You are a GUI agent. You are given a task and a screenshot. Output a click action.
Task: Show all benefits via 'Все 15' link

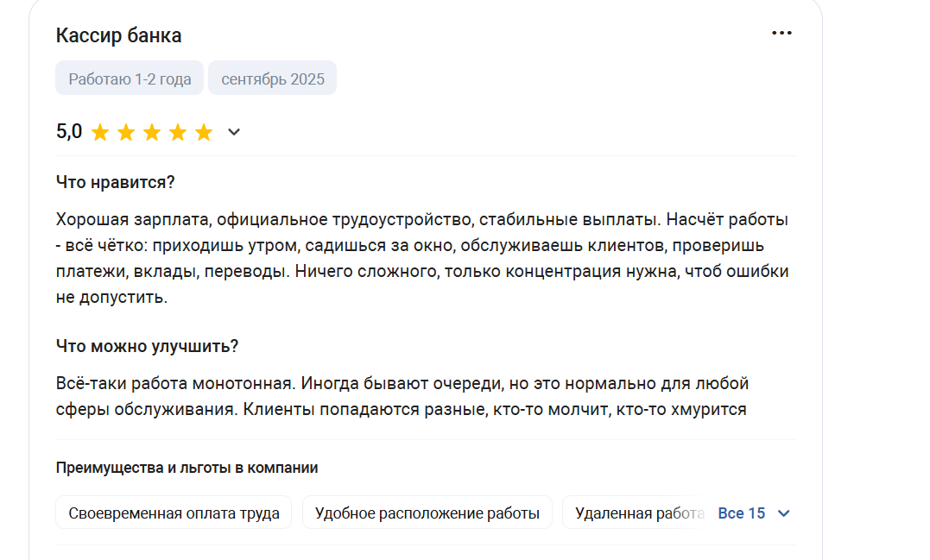(x=742, y=513)
